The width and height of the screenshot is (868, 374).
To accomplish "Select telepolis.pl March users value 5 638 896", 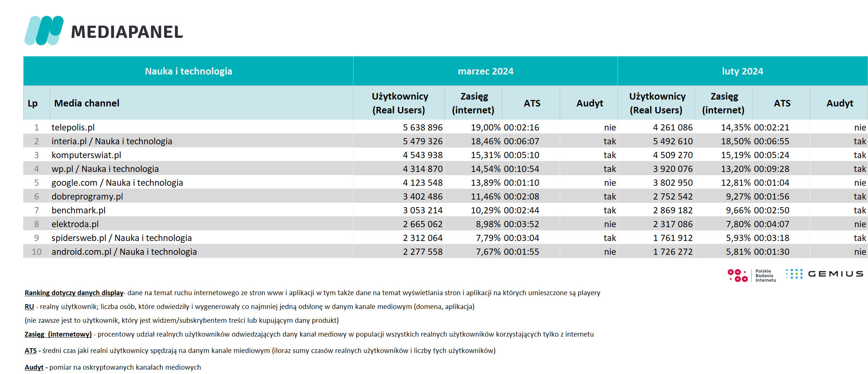I will [423, 128].
